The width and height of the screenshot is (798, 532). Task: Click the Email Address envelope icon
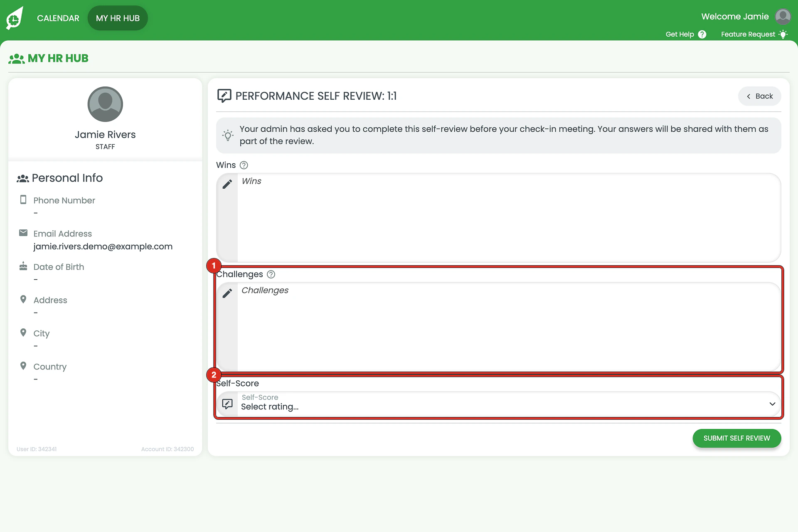point(23,233)
